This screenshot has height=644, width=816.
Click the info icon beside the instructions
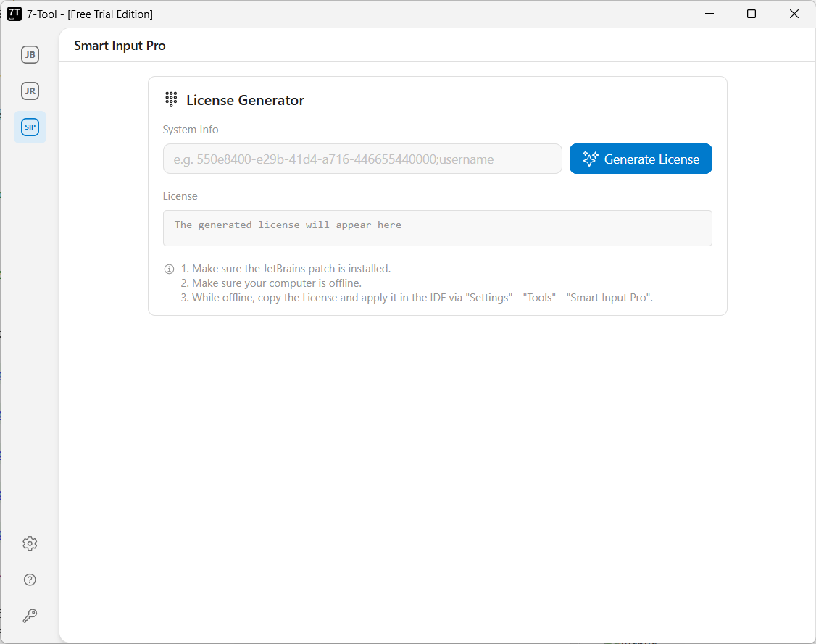pyautogui.click(x=169, y=269)
